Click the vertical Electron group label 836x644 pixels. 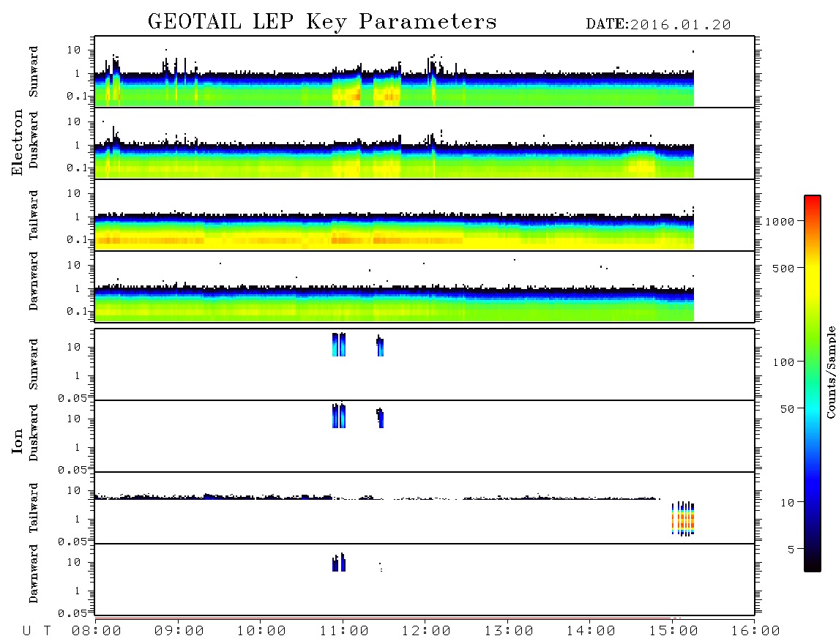point(17,142)
